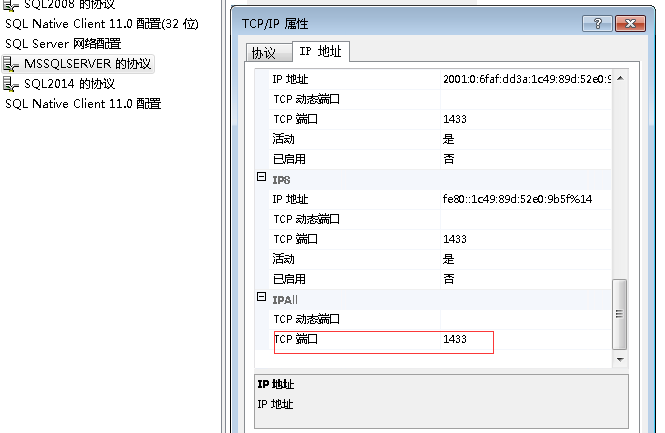Collapse the IP8 section
665x433 pixels.
(x=262, y=177)
